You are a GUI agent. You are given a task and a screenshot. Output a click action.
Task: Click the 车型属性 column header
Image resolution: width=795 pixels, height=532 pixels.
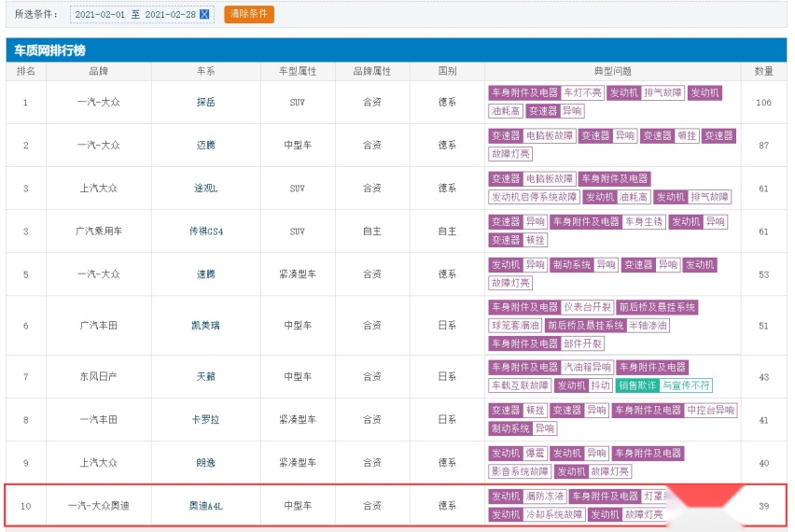click(298, 72)
